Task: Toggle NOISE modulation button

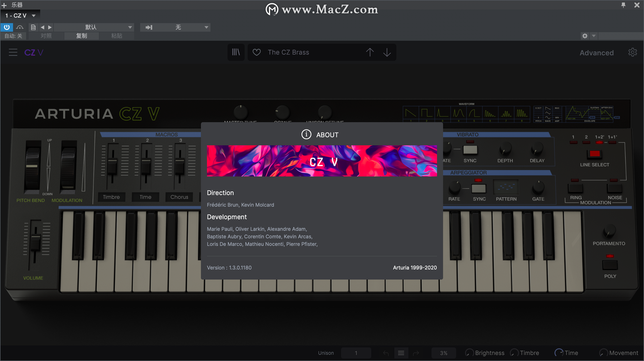Action: click(614, 188)
